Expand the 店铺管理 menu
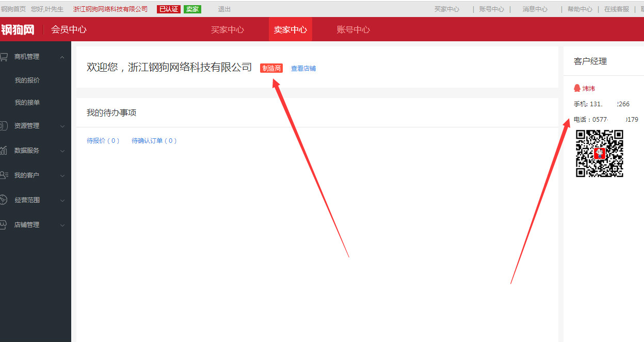644x342 pixels. coord(62,224)
